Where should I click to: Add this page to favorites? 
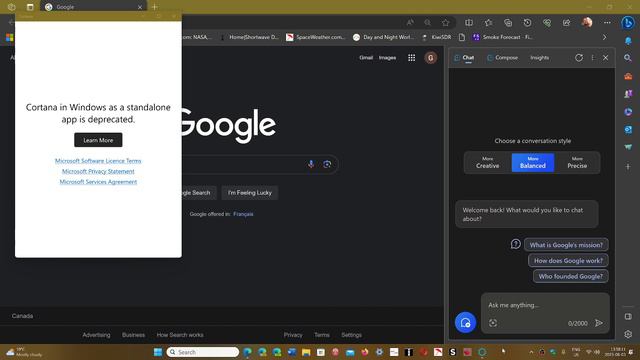coord(445,22)
